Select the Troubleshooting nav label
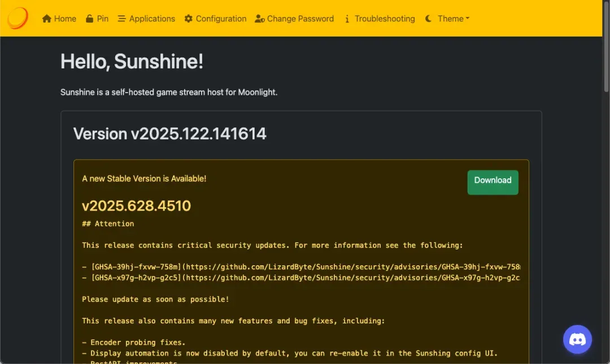This screenshot has width=610, height=364. 385,19
